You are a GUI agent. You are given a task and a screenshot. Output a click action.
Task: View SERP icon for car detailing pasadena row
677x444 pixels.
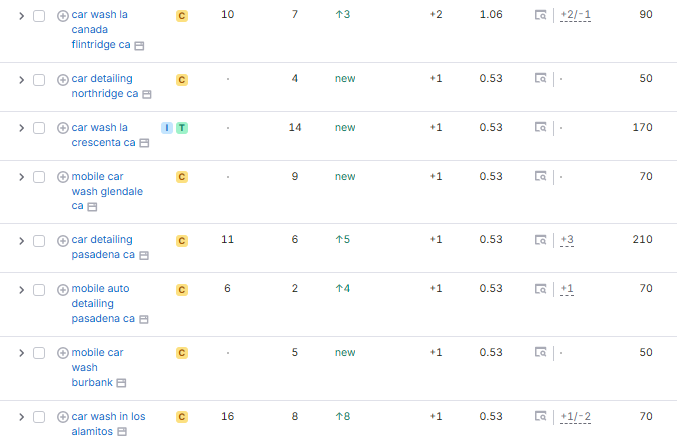(540, 240)
